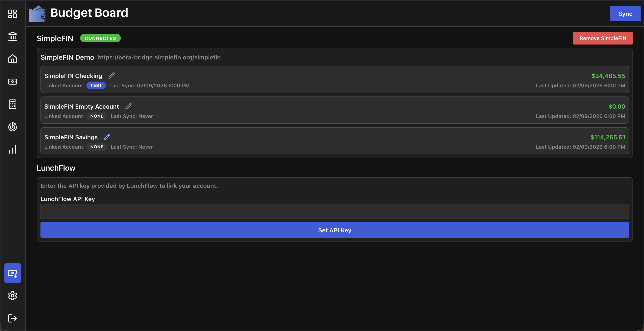Viewport: 644px width, 331px height.
Task: Click the Budget Board wallet logo
Action: [37, 14]
